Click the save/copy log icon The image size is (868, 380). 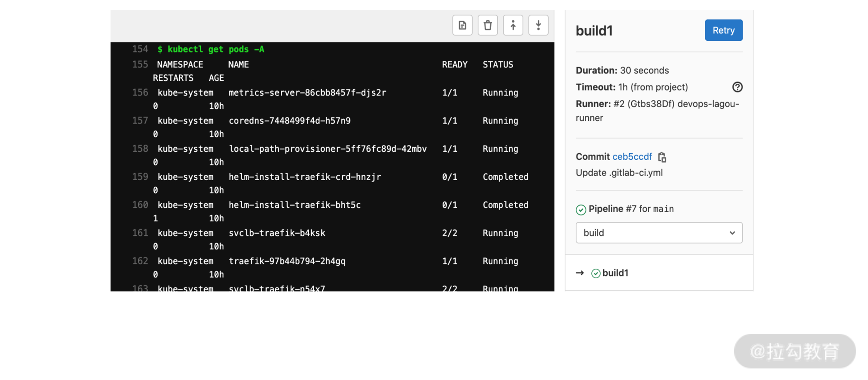tap(462, 25)
